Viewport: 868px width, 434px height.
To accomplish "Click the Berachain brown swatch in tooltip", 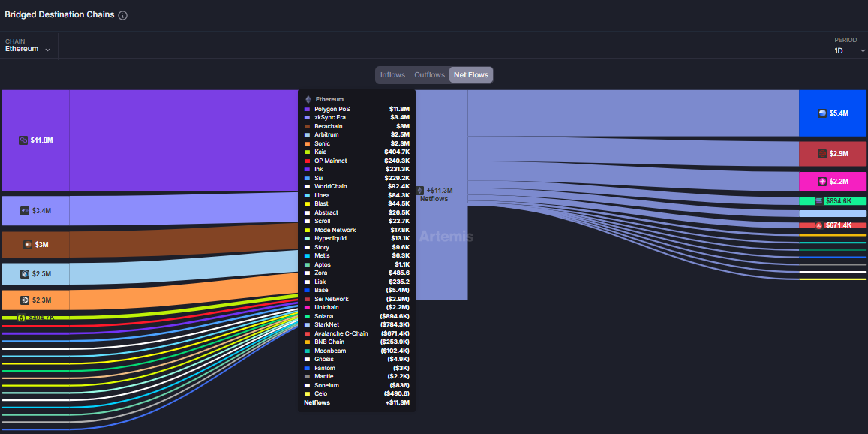I will pyautogui.click(x=307, y=126).
